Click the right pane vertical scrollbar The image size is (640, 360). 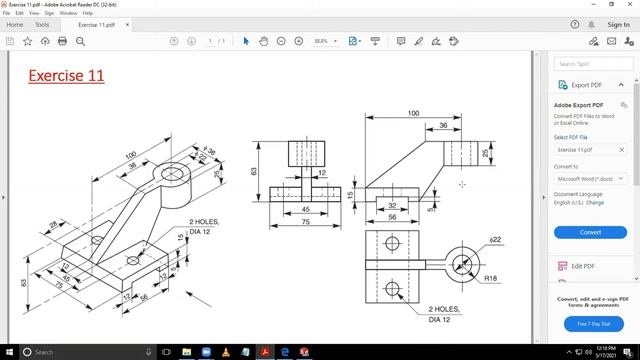point(637,135)
